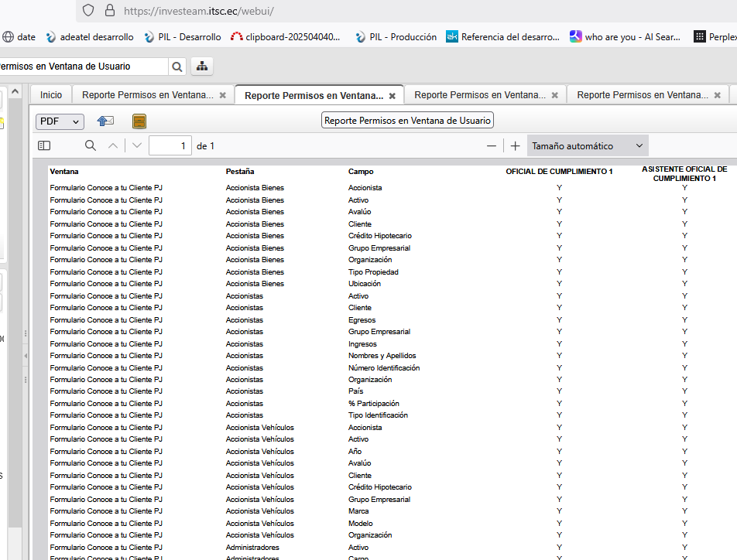Zoom in with the plus button
The height and width of the screenshot is (560, 737).
pos(516,145)
